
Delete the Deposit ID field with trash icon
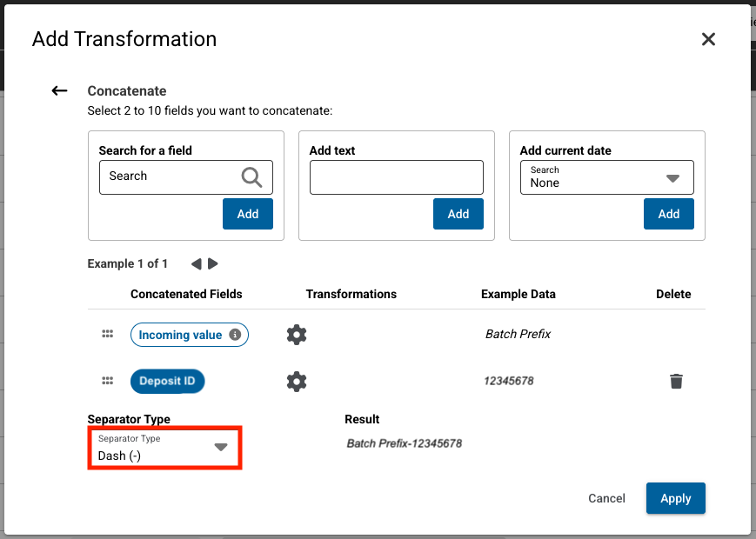point(677,381)
